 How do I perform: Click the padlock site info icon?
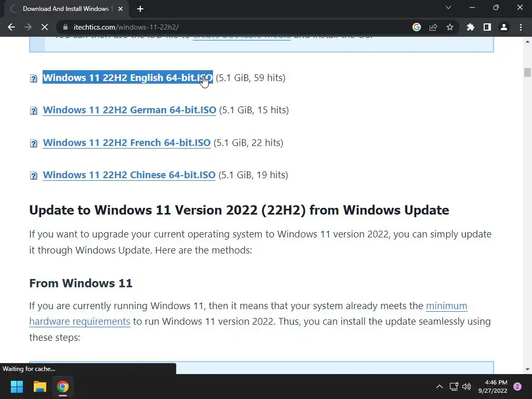point(65,27)
